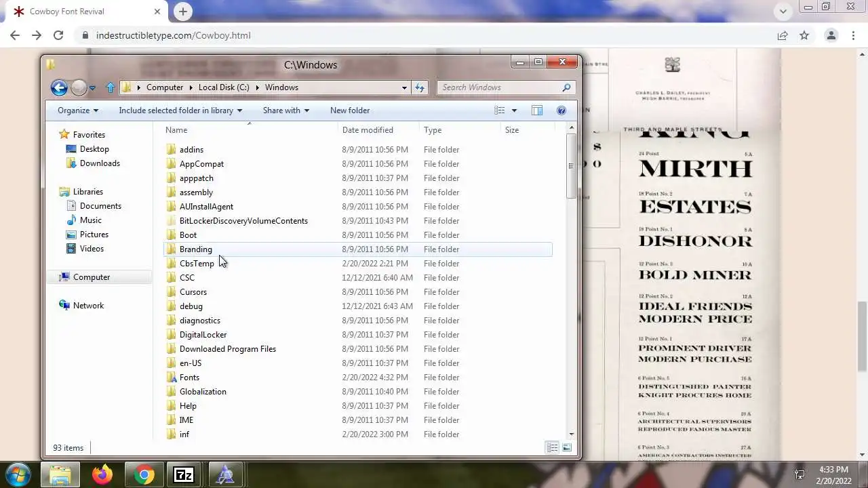This screenshot has width=868, height=488.
Task: Click the Local Disk (C:) breadcrumb
Action: (224, 87)
